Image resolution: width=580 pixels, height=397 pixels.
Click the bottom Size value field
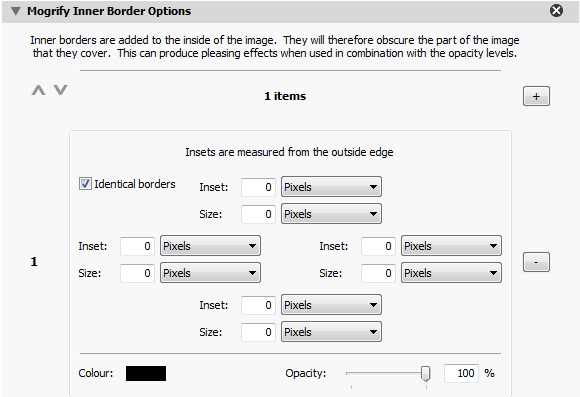(258, 332)
